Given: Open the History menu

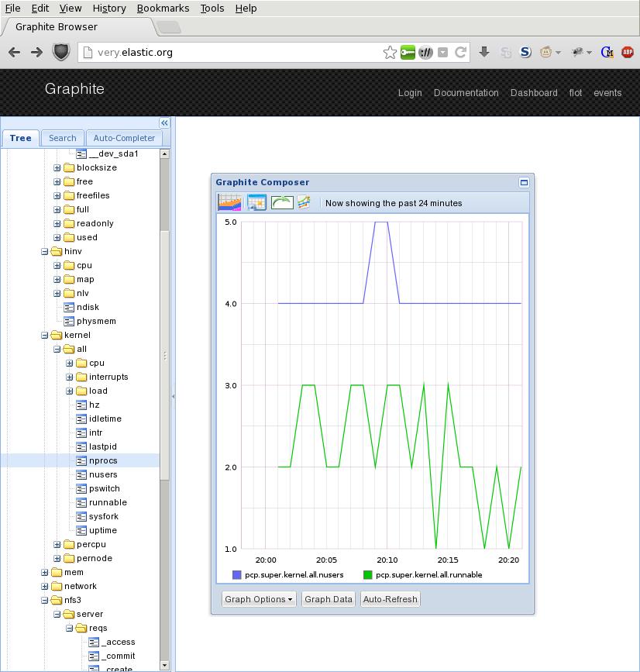Looking at the screenshot, I should pos(109,9).
